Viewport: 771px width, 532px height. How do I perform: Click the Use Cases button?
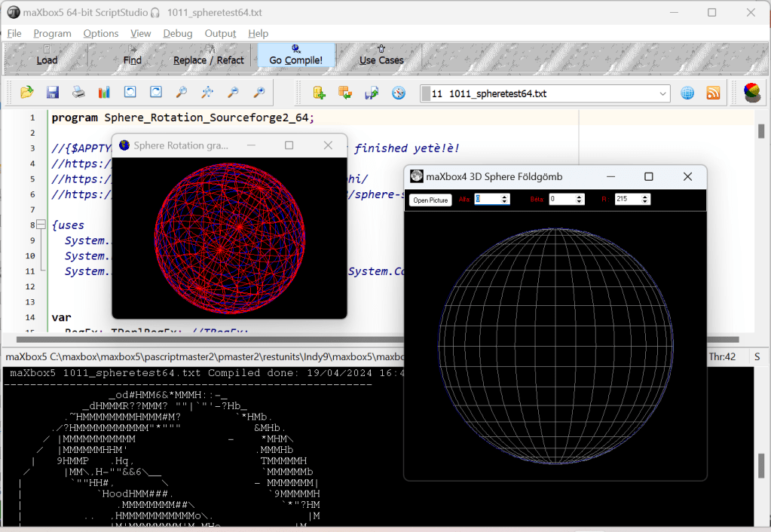tap(381, 55)
